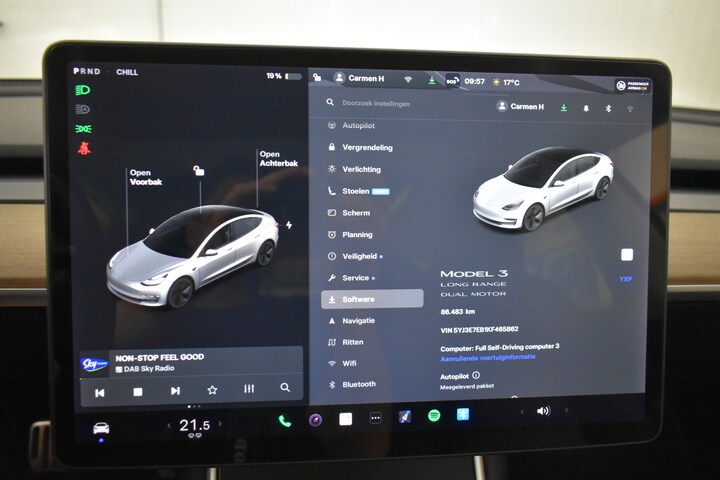This screenshot has height=480, width=720.
Task: Skip to next radio station
Action: tap(175, 391)
